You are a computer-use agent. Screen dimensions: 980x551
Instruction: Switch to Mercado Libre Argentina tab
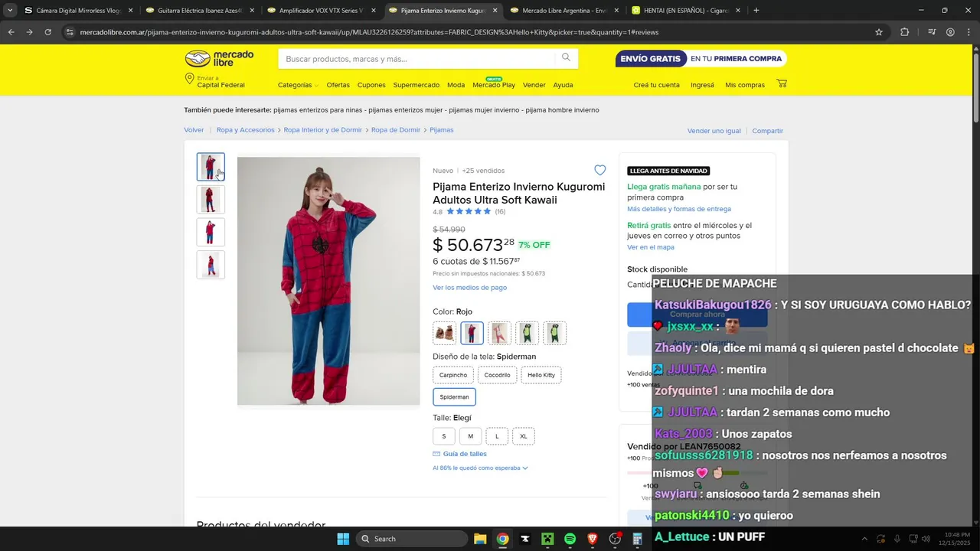pyautogui.click(x=563, y=11)
